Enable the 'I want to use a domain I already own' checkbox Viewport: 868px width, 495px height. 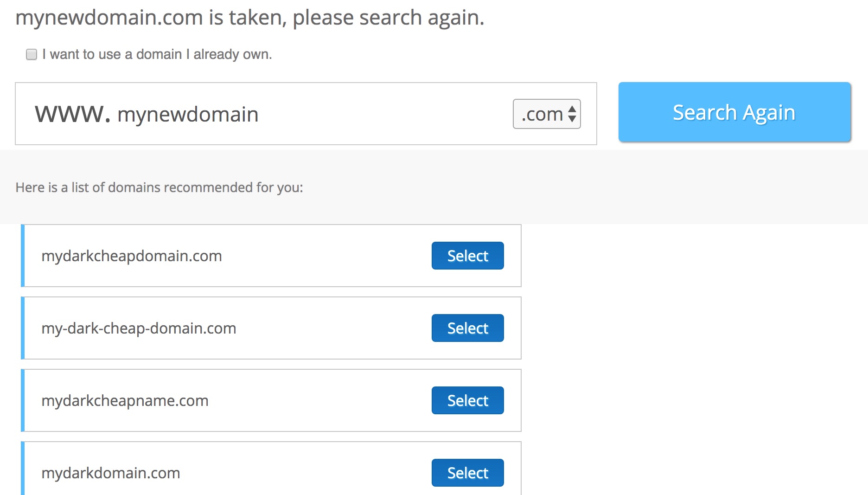(x=31, y=54)
